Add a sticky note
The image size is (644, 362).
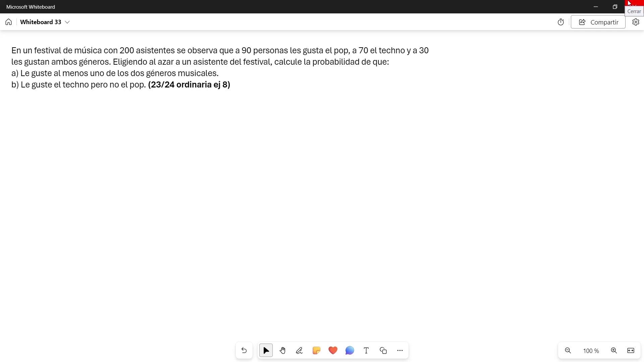tap(316, 351)
